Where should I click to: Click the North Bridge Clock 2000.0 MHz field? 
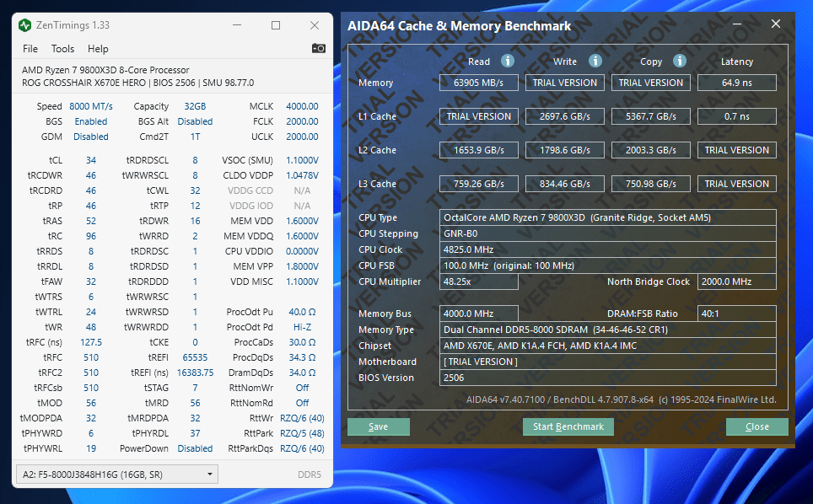(737, 281)
